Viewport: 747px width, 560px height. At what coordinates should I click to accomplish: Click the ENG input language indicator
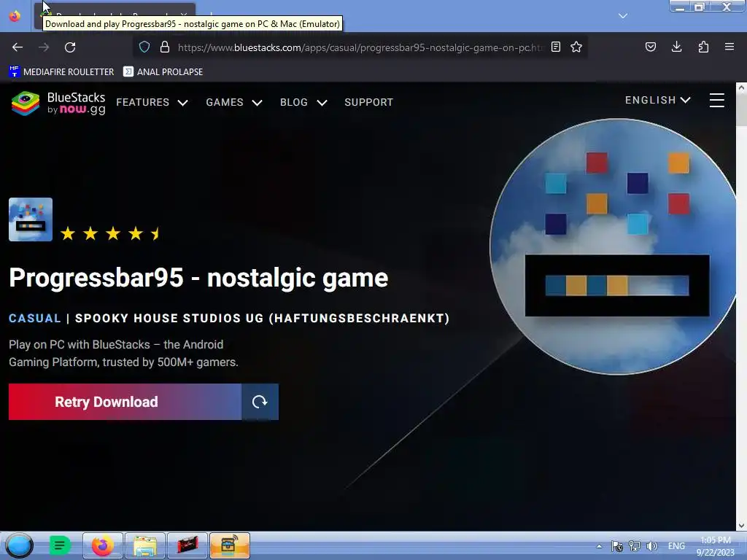(676, 546)
